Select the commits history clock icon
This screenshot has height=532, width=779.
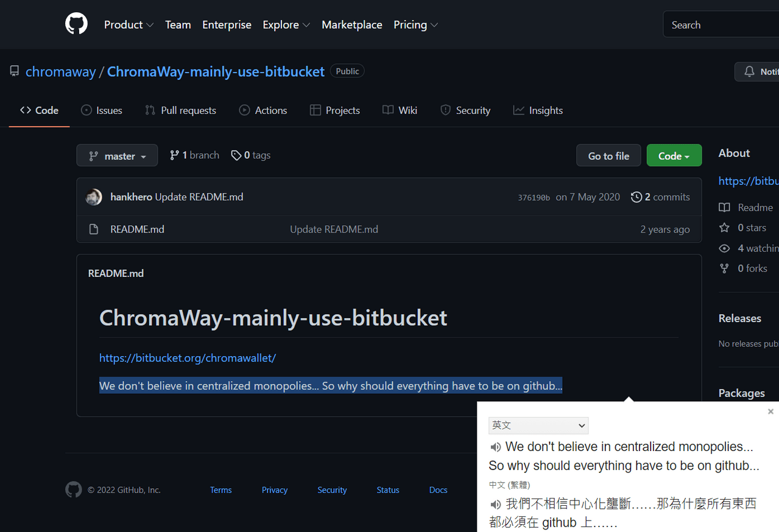pos(636,197)
